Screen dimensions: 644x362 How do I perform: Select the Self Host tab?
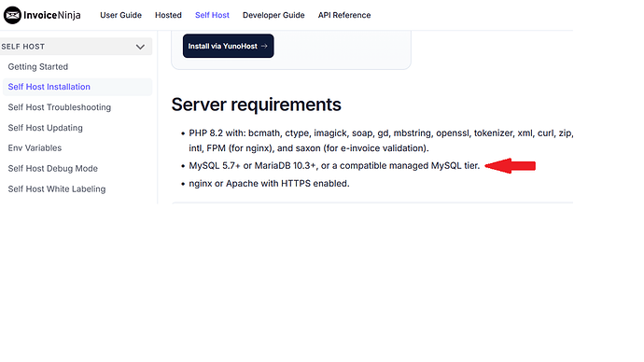212,15
